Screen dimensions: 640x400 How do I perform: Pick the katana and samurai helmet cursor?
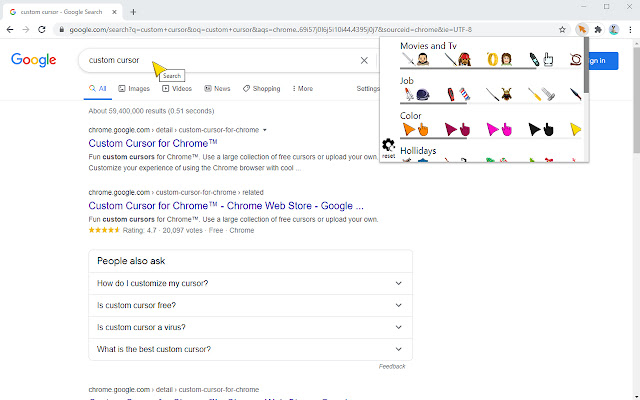[500, 95]
